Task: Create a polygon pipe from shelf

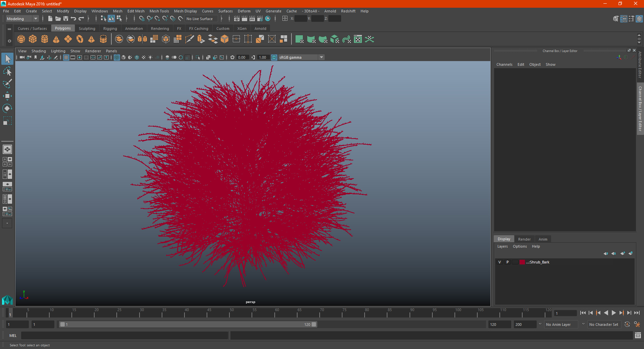Action: tap(103, 39)
